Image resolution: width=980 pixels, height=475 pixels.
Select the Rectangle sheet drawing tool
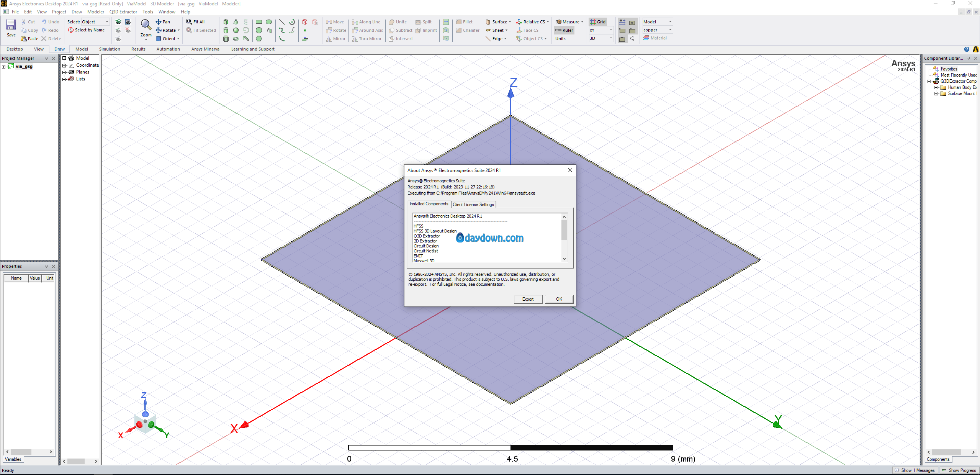(259, 22)
